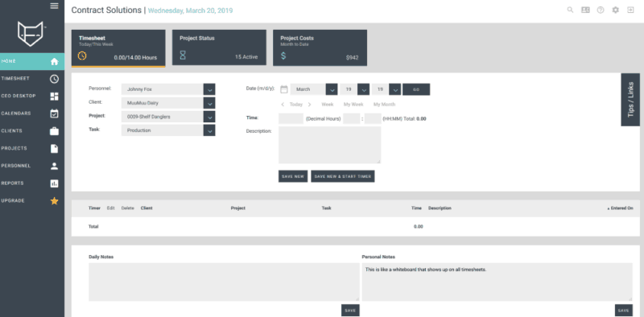Viewport: 644px width, 317px height.
Task: Click into the Description text area
Action: pos(329,145)
